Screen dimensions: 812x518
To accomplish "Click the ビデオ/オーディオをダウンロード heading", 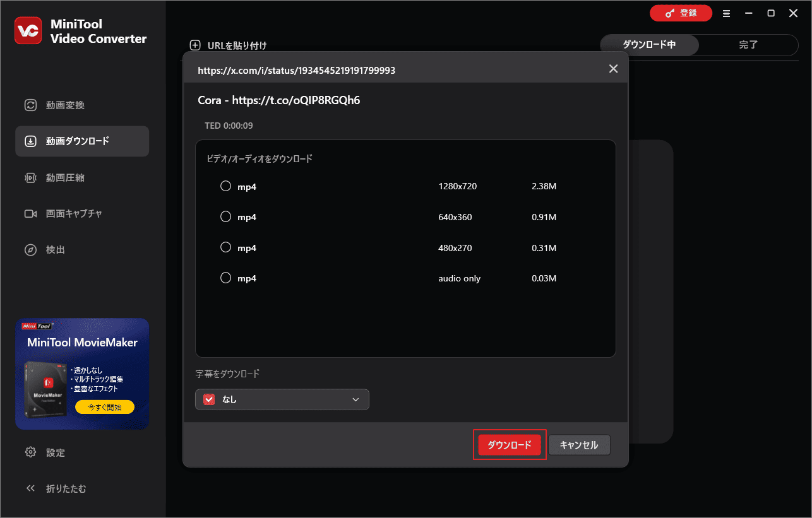I will point(260,159).
